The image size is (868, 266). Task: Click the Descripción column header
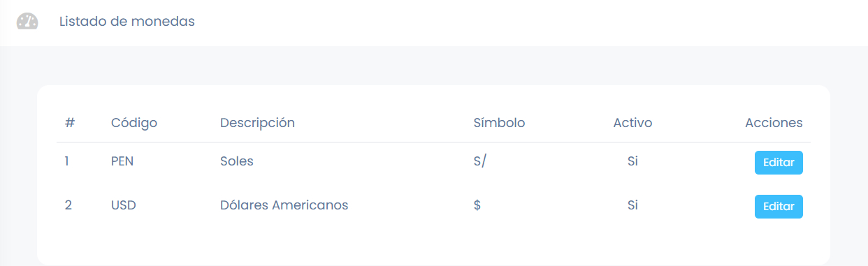point(257,123)
